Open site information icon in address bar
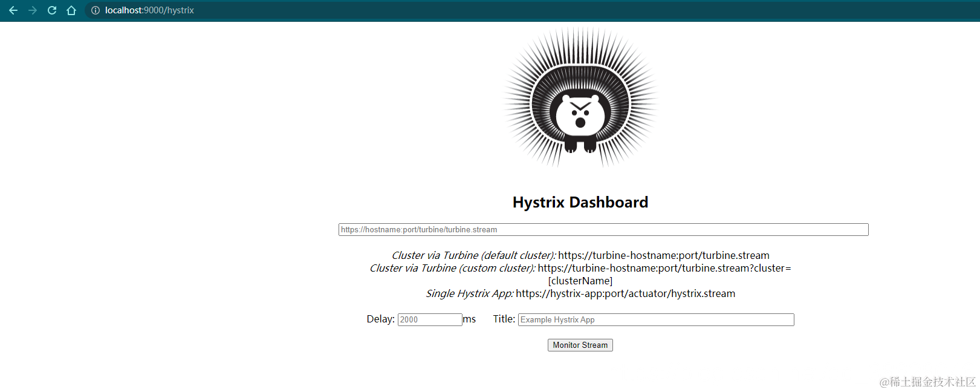Screen dimensions: 980x392 [x=96, y=10]
